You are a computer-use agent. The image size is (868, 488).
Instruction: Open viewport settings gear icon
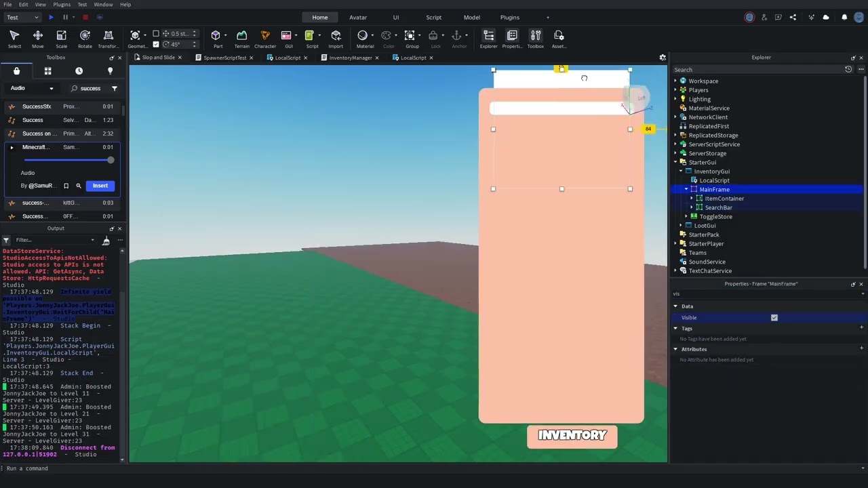pyautogui.click(x=663, y=58)
